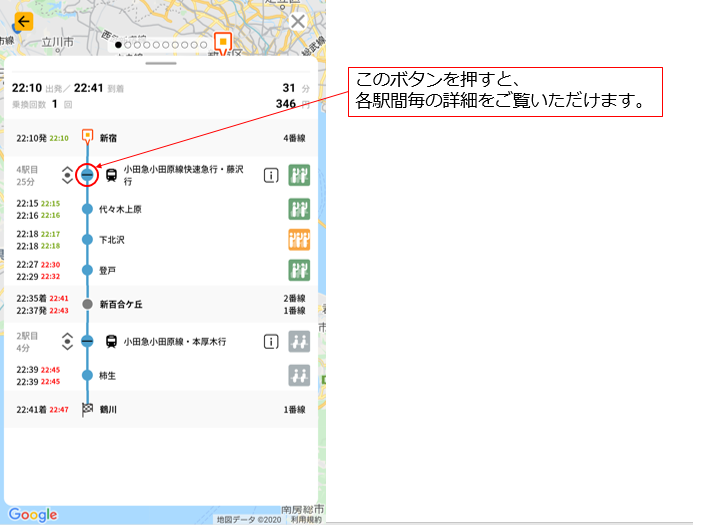Image resolution: width=701 pixels, height=525 pixels.
Task: Close the route panel with X
Action: pyautogui.click(x=298, y=21)
